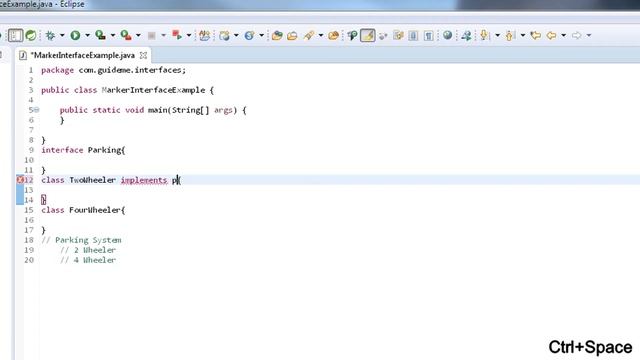
Task: Click the grey Stop square icon
Action: tap(151, 36)
